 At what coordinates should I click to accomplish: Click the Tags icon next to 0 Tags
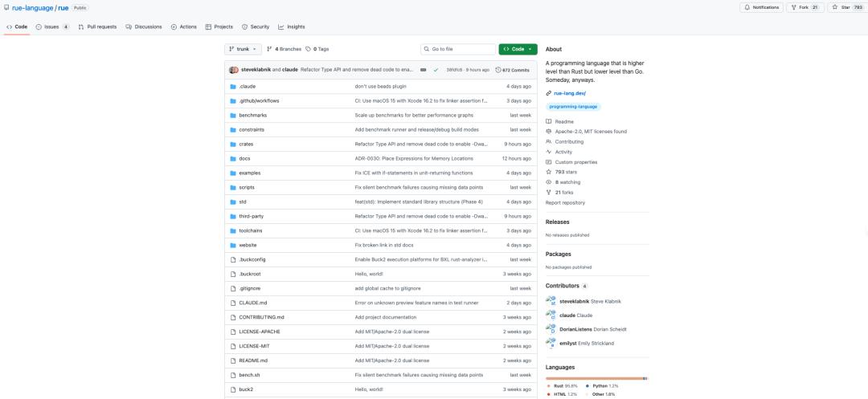click(x=308, y=49)
